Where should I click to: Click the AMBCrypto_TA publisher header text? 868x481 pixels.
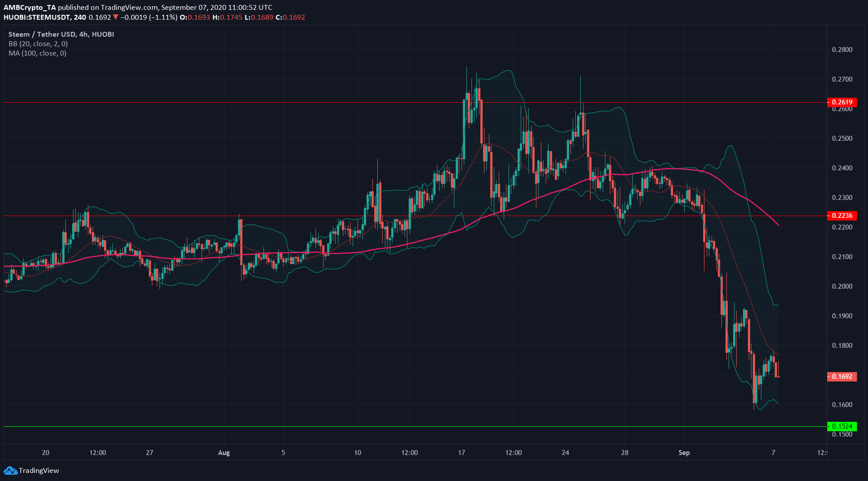click(30, 8)
